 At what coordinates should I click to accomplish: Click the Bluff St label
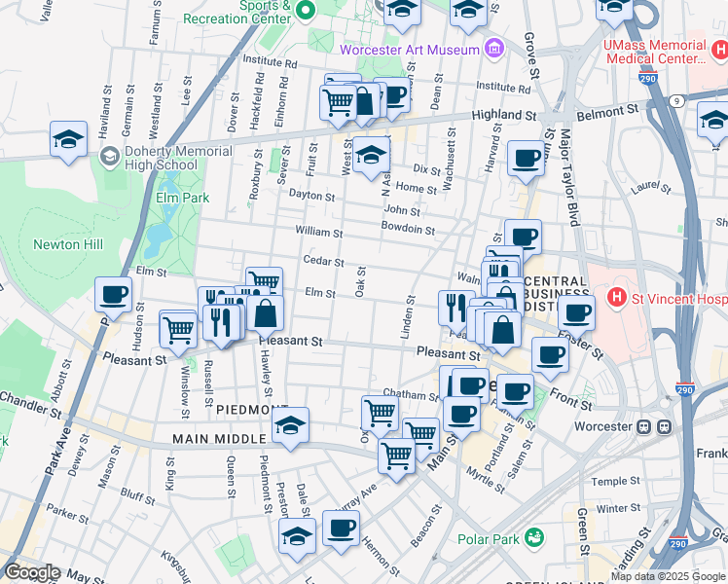[x=137, y=496]
